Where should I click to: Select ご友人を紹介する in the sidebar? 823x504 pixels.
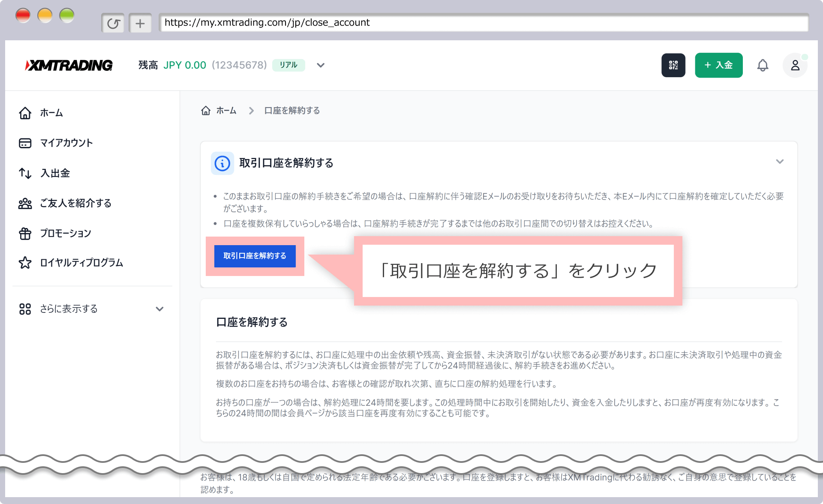click(x=75, y=203)
